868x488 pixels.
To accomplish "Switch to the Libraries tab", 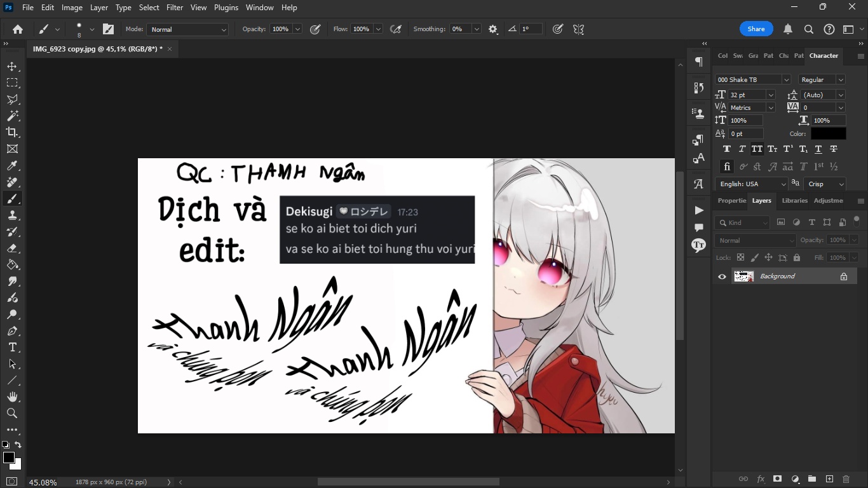I will pyautogui.click(x=794, y=201).
